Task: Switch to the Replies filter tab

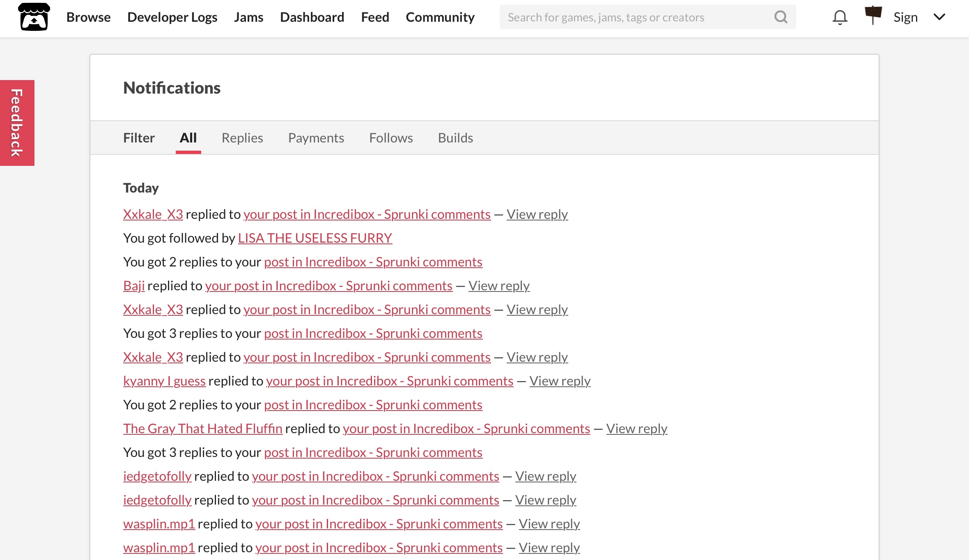Action: click(242, 138)
